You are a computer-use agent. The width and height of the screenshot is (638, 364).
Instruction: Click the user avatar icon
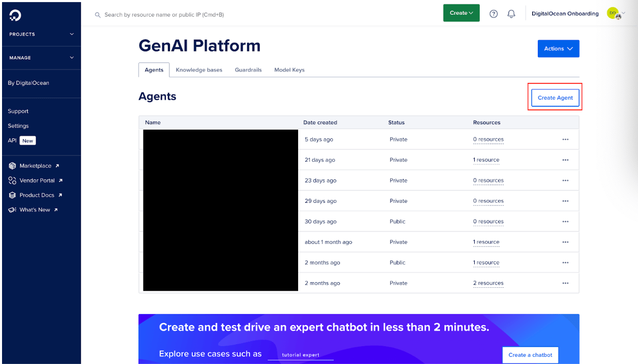[614, 13]
